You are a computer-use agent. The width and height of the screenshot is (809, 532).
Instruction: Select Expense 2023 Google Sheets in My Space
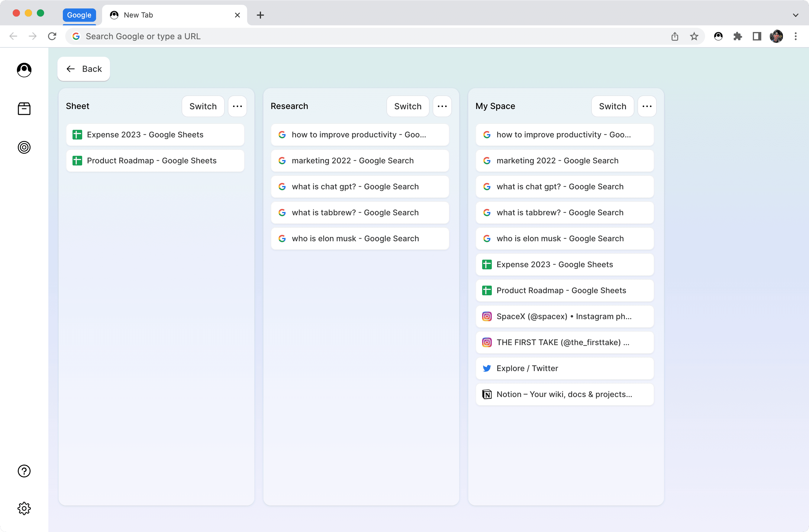(x=565, y=264)
